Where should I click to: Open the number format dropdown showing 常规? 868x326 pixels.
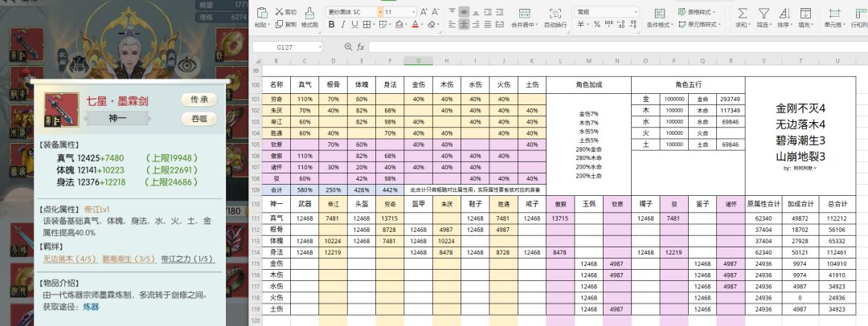(x=636, y=12)
